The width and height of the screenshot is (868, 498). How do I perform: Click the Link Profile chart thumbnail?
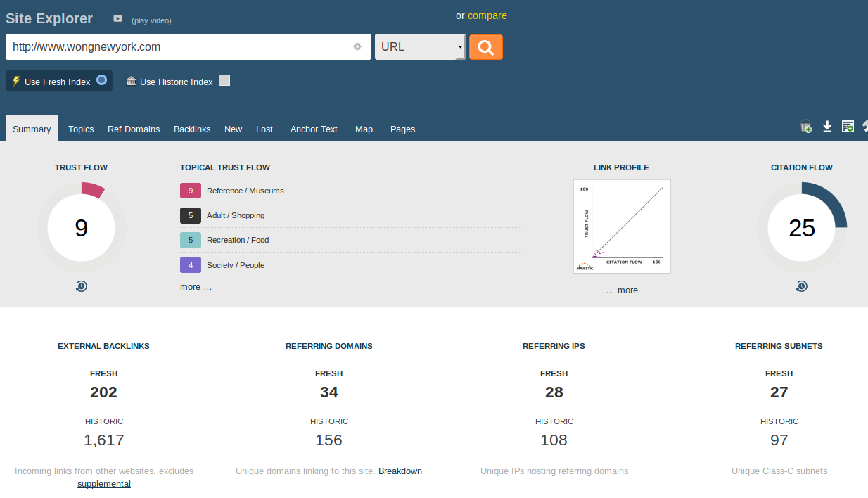pos(622,226)
